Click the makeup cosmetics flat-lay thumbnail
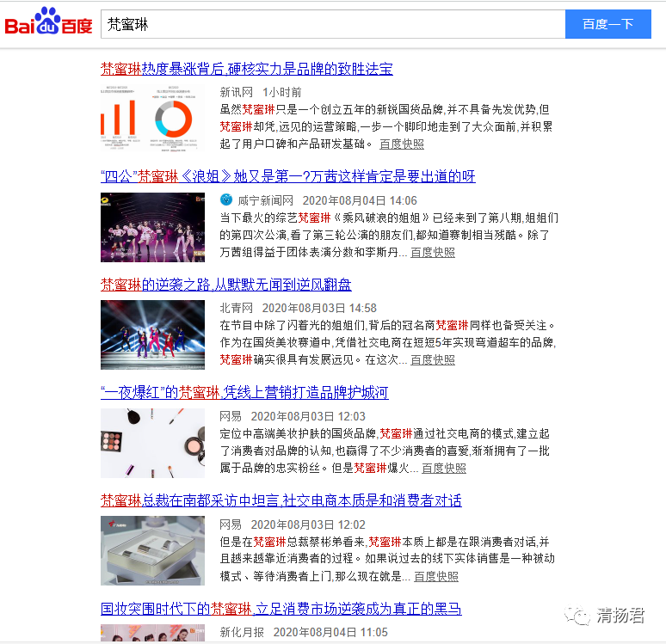 [x=152, y=443]
